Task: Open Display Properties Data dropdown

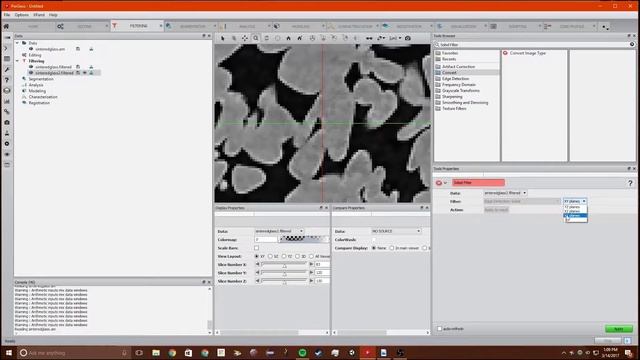Action: click(x=279, y=231)
